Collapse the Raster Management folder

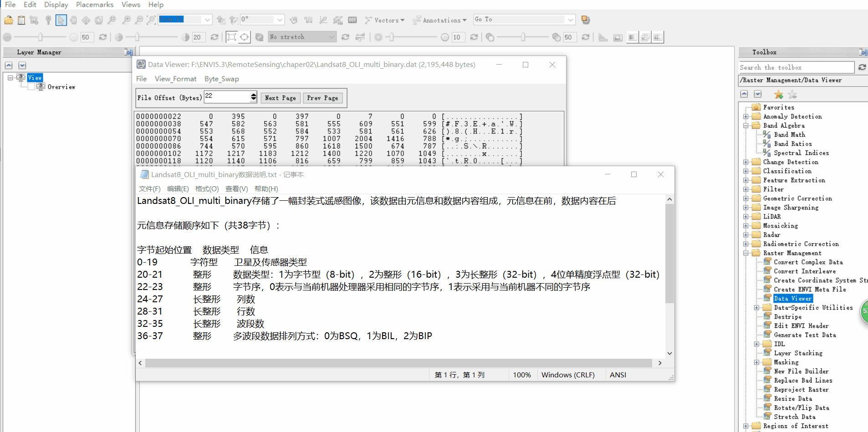click(x=745, y=253)
